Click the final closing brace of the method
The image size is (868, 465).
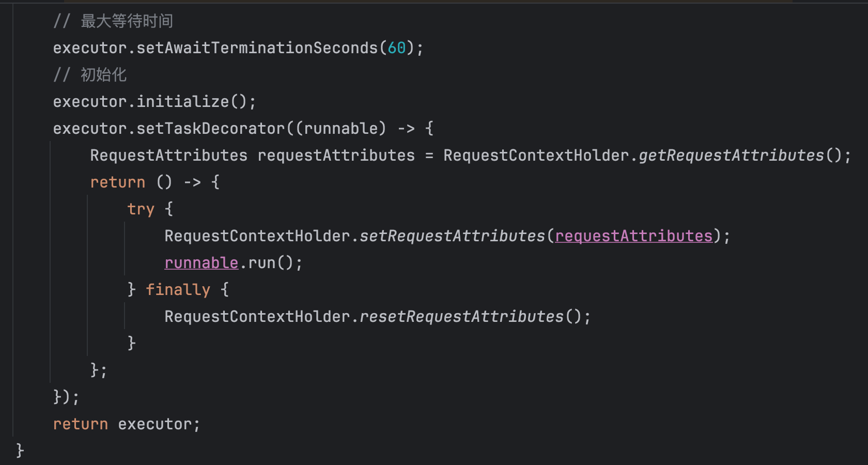point(20,451)
